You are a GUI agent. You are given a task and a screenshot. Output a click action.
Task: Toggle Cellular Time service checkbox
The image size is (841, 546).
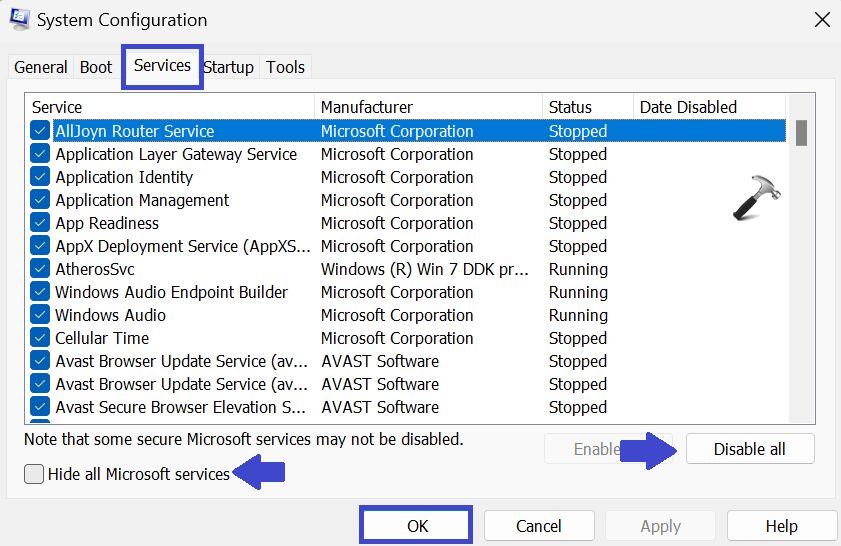coord(40,338)
